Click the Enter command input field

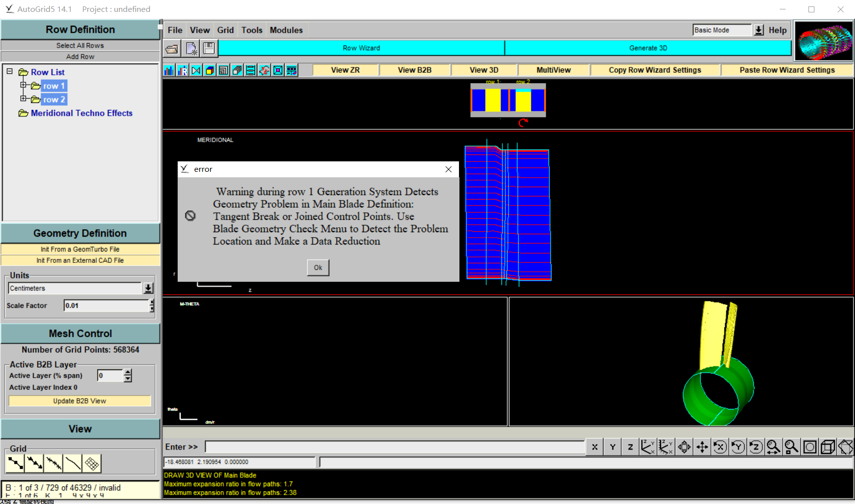[395, 447]
